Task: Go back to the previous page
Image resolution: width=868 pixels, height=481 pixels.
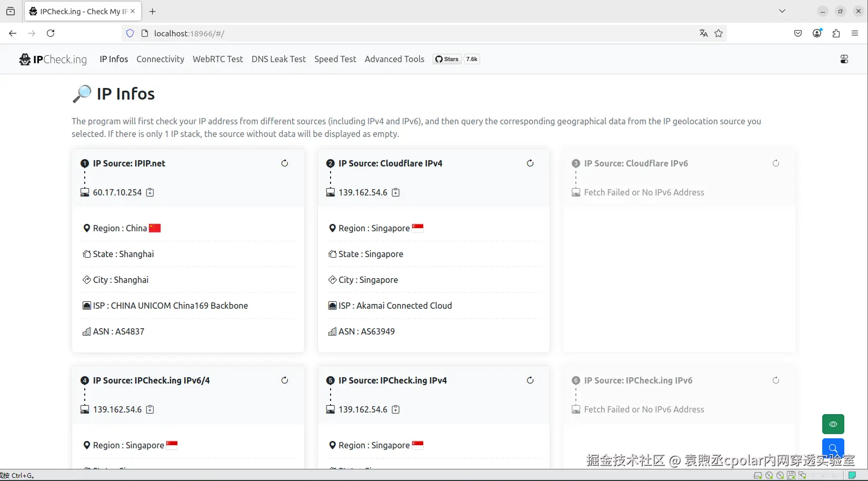Action: pyautogui.click(x=13, y=33)
